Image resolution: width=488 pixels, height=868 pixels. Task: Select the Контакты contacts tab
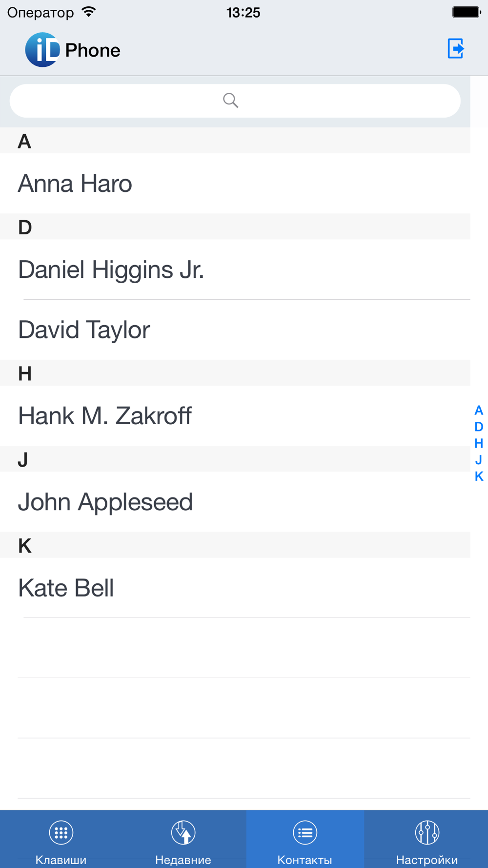click(x=305, y=840)
